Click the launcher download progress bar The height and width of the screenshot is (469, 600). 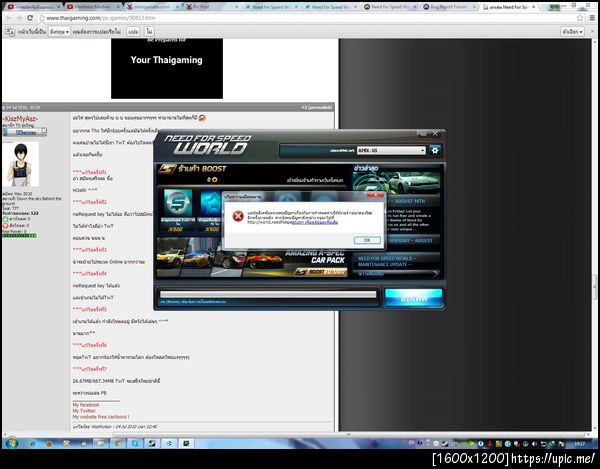coord(268,294)
